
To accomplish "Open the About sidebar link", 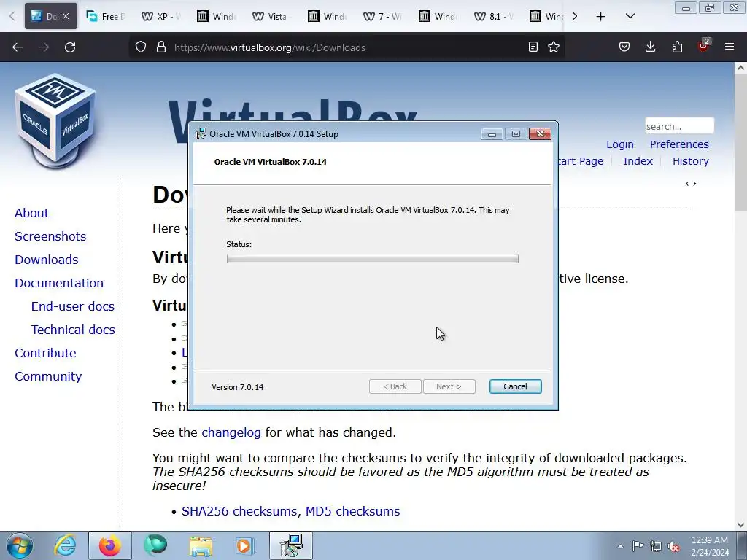I will (x=31, y=213).
